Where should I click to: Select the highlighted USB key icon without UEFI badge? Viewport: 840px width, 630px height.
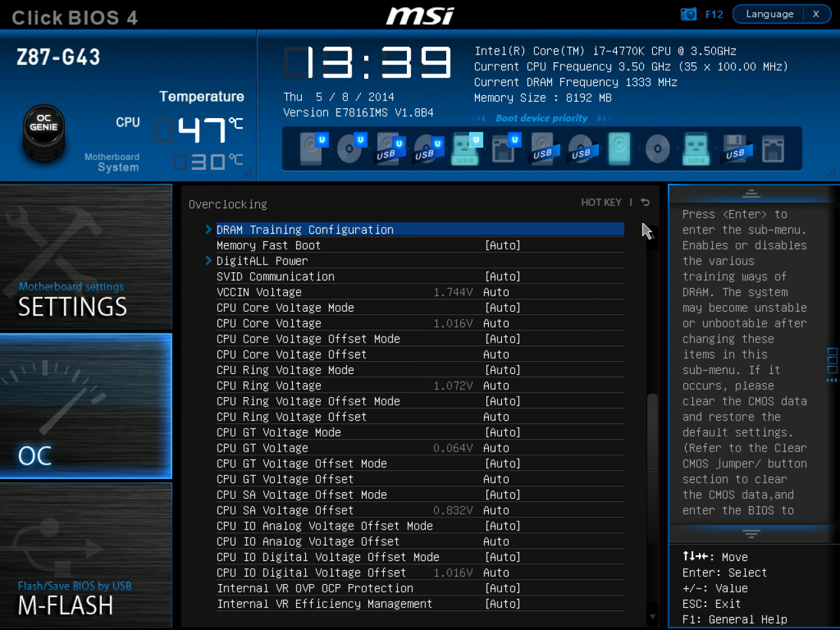696,148
